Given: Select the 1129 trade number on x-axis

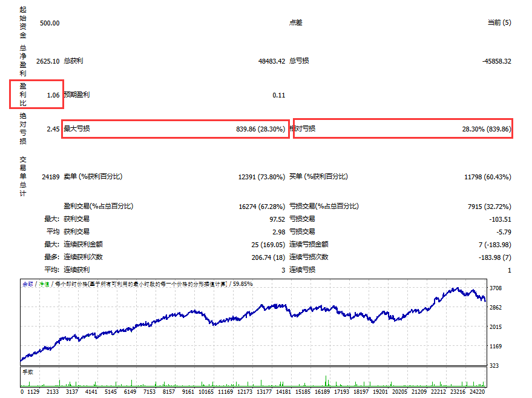Looking at the screenshot, I should pyautogui.click(x=33, y=392).
